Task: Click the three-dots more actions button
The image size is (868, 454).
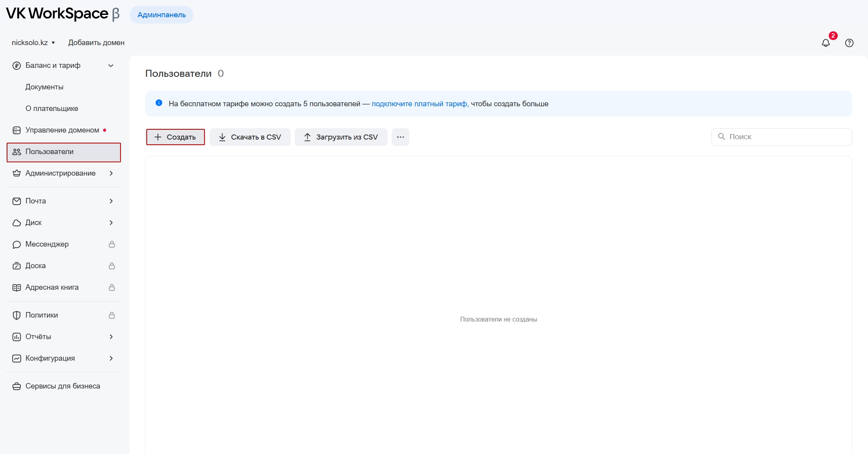Action: 400,137
